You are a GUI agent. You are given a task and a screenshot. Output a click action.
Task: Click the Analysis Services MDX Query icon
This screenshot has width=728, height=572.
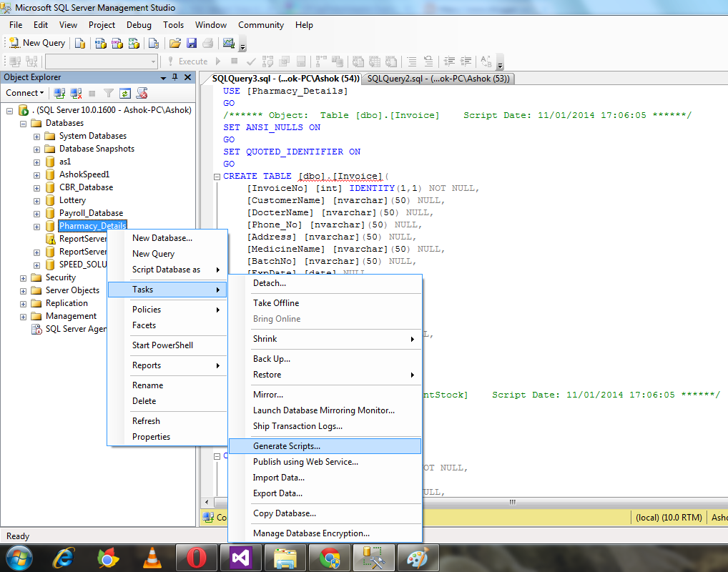(x=101, y=43)
